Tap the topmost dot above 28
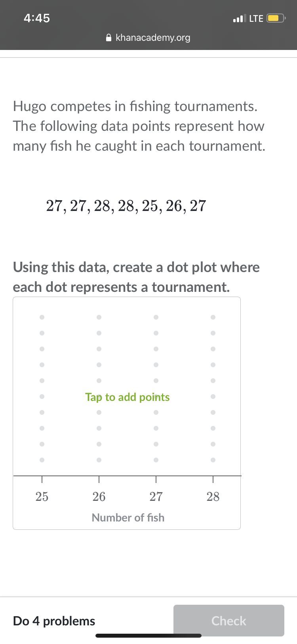Screen dimensions: 297x644 click(213, 317)
